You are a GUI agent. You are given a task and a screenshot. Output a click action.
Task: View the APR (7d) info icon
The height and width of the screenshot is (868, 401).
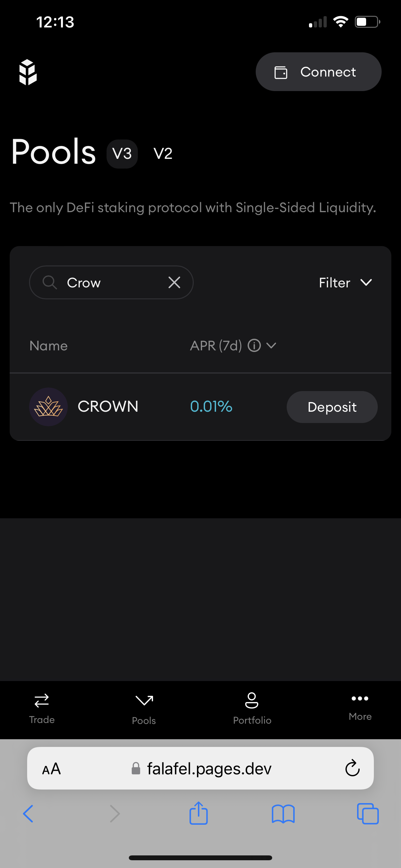pos(254,346)
